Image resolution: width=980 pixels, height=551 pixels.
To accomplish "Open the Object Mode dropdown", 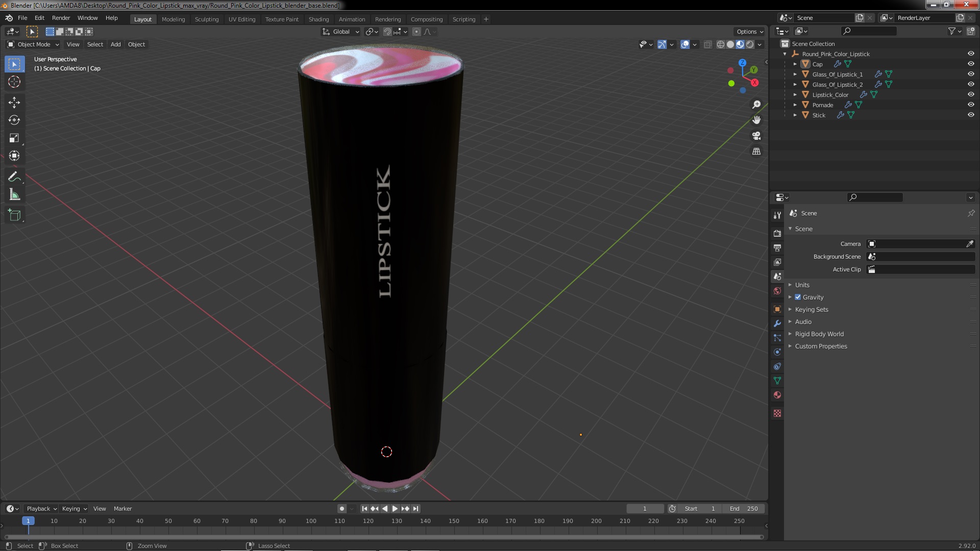I will point(33,44).
